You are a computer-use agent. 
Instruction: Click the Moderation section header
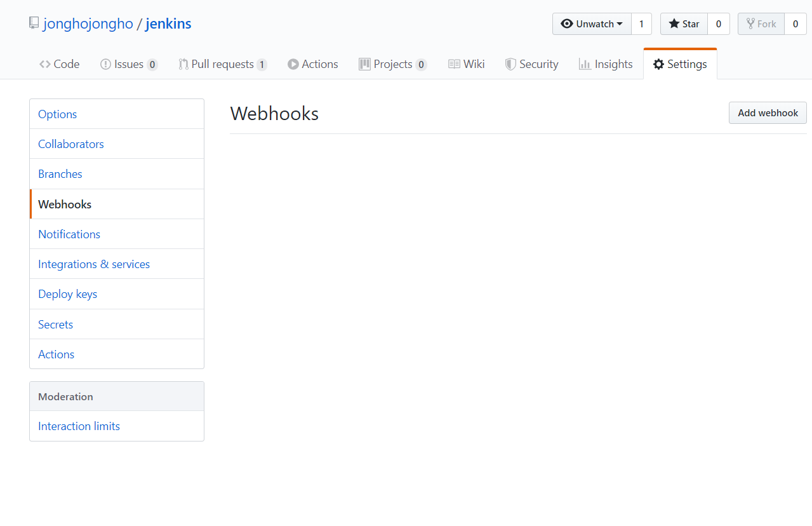[117, 396]
